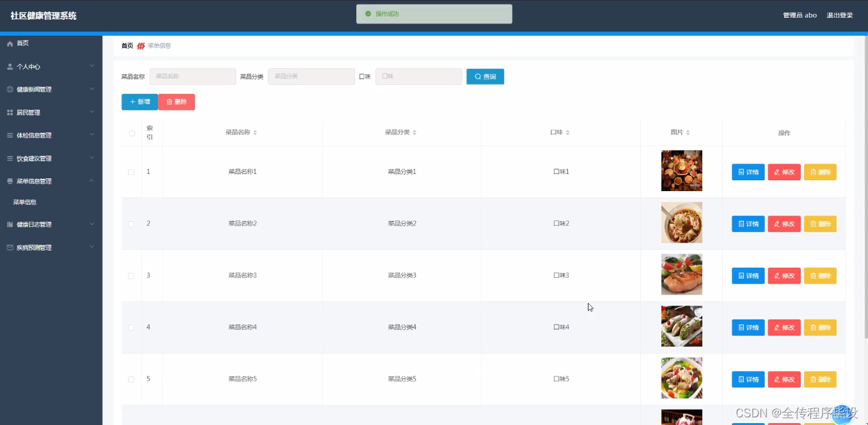Viewport: 868px width, 425px height.
Task: Open 详情 for 菜品名称2
Action: point(748,224)
